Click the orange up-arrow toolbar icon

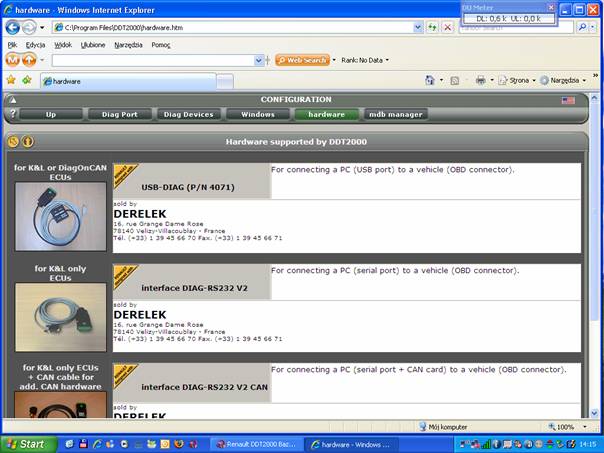29,60
